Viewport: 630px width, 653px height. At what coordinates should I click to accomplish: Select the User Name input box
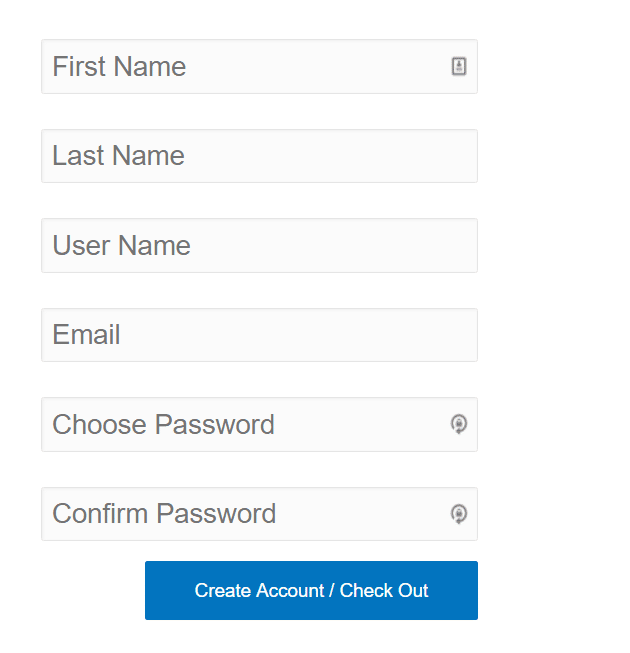coord(259,245)
